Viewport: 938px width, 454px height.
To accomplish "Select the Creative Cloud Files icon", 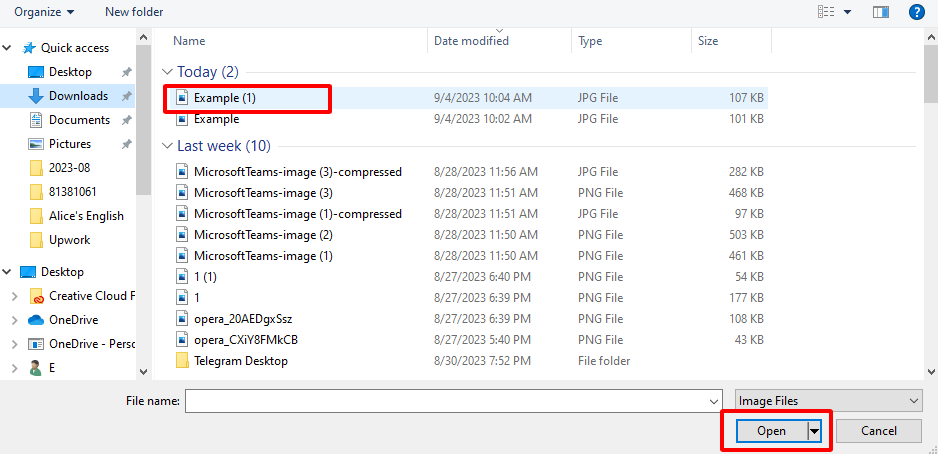I will point(36,296).
